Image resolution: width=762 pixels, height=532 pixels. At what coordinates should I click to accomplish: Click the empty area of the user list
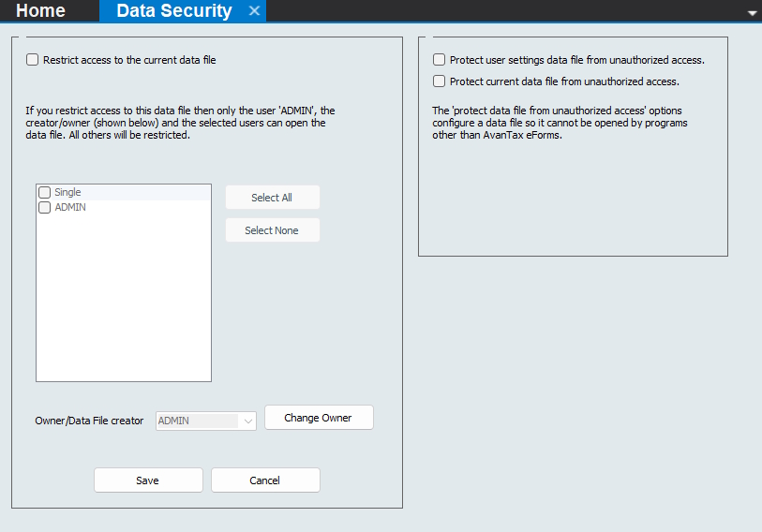click(123, 300)
